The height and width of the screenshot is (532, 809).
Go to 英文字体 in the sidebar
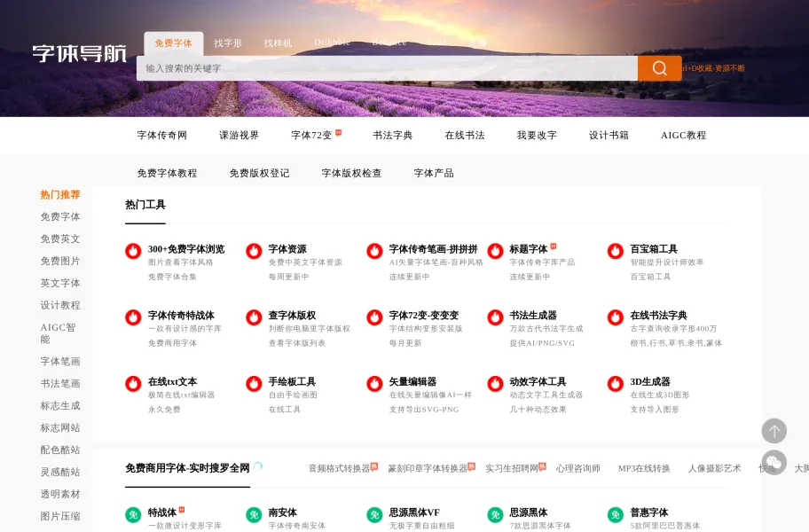point(60,283)
